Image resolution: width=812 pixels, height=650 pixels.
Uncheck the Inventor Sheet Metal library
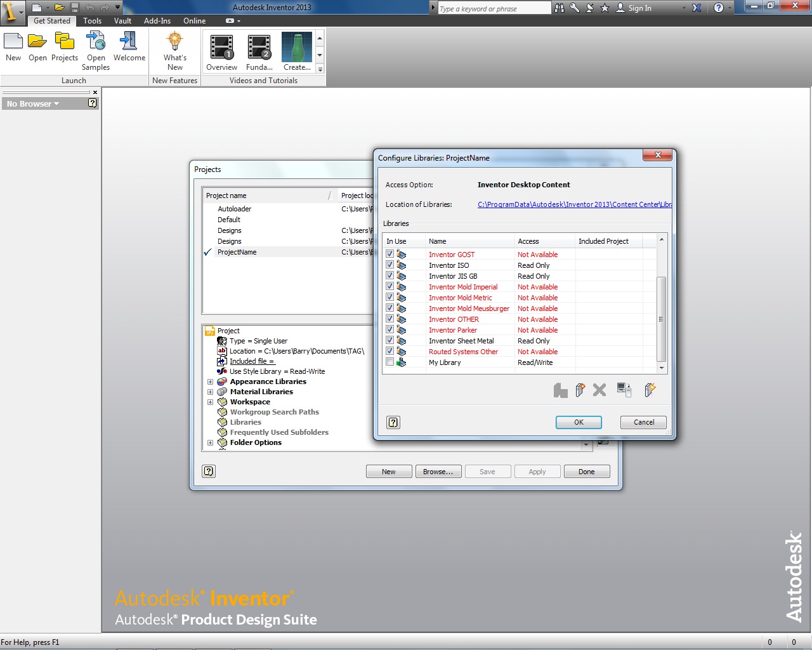(390, 341)
